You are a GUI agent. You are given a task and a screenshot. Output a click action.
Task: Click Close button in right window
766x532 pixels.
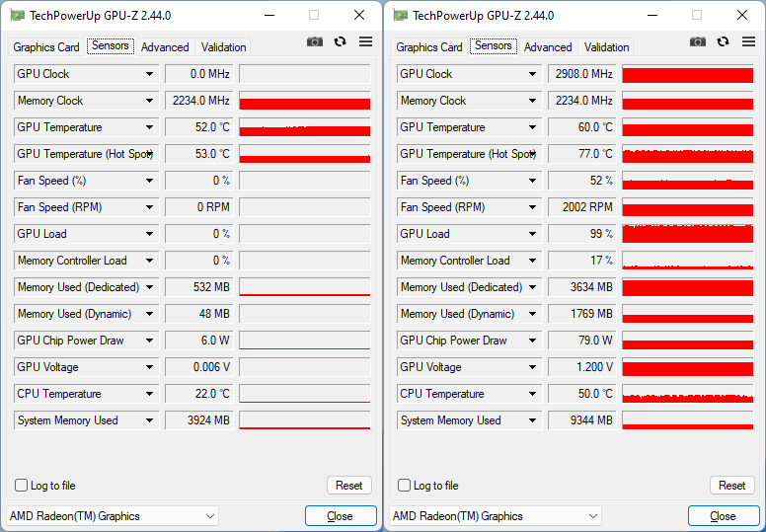(x=724, y=516)
